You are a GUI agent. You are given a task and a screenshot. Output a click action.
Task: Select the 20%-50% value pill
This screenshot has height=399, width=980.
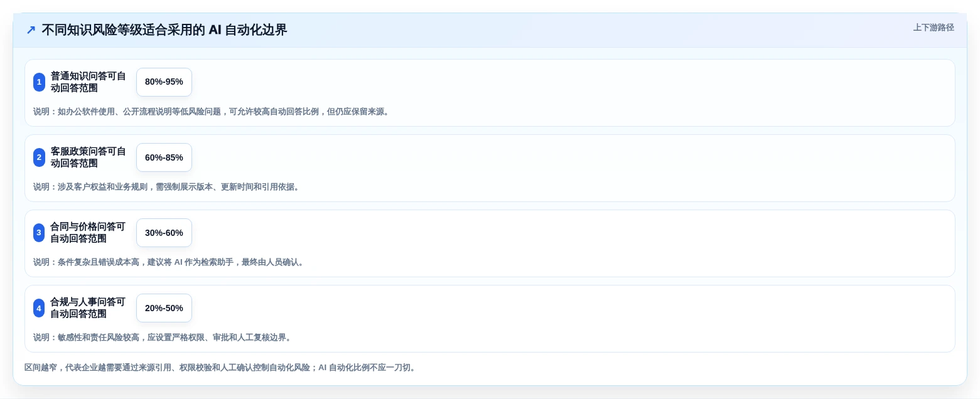(164, 307)
